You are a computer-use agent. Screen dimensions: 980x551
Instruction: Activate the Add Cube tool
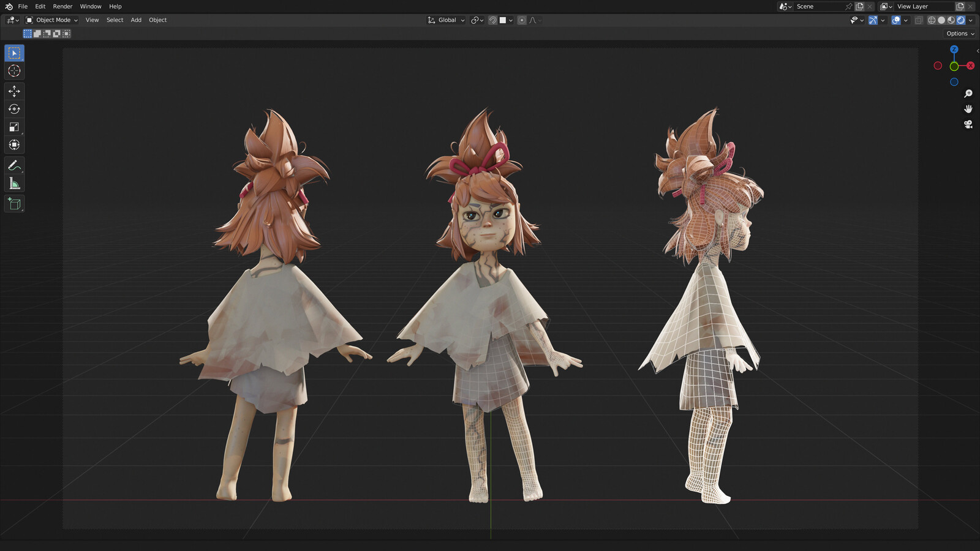pos(14,203)
